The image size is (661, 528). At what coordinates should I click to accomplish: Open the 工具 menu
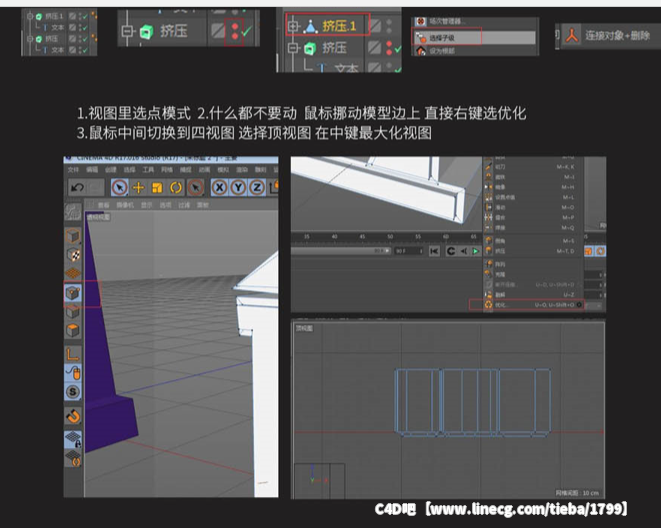coord(148,169)
